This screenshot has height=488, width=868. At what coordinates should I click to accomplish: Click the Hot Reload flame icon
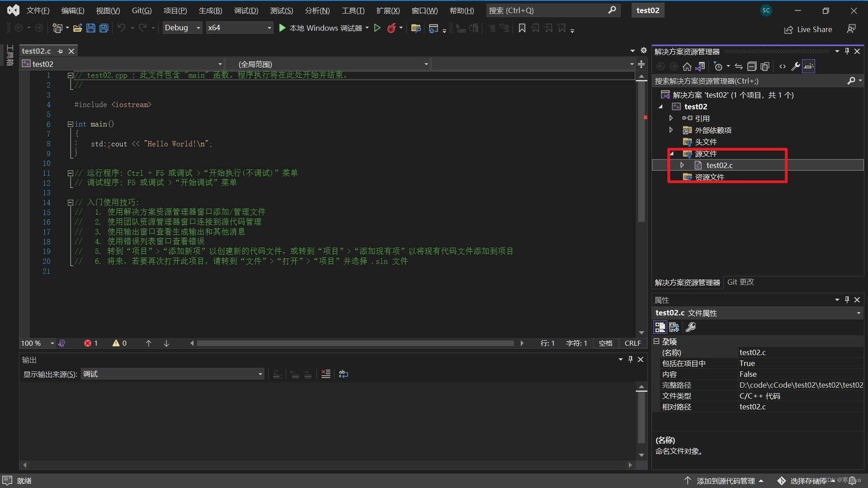(x=392, y=28)
